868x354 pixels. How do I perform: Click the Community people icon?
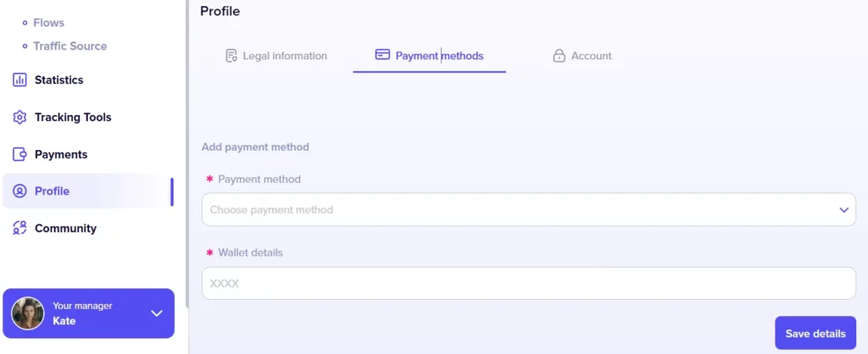(19, 228)
